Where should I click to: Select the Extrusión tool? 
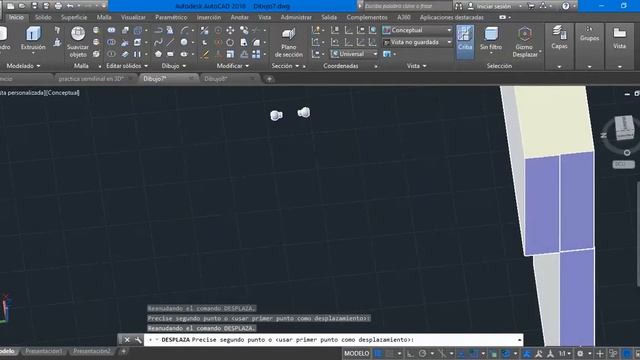tap(33, 39)
